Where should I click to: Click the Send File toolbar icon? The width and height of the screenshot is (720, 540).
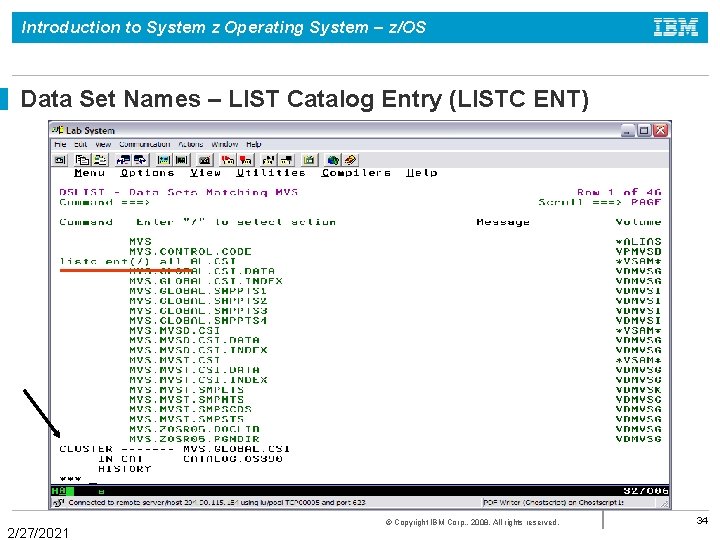pos(123,160)
